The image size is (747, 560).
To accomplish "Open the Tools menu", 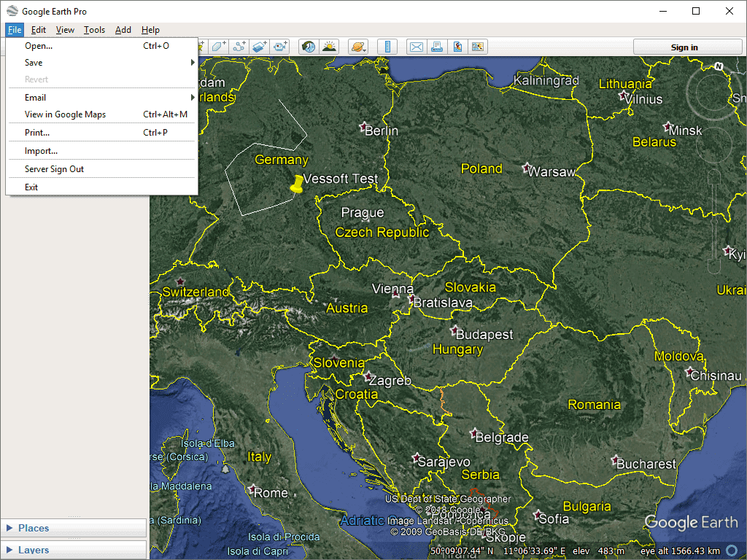I will coord(94,29).
